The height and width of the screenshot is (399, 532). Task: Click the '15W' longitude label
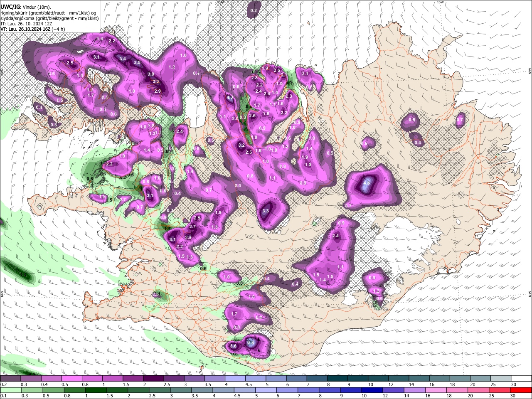coord(440,2)
